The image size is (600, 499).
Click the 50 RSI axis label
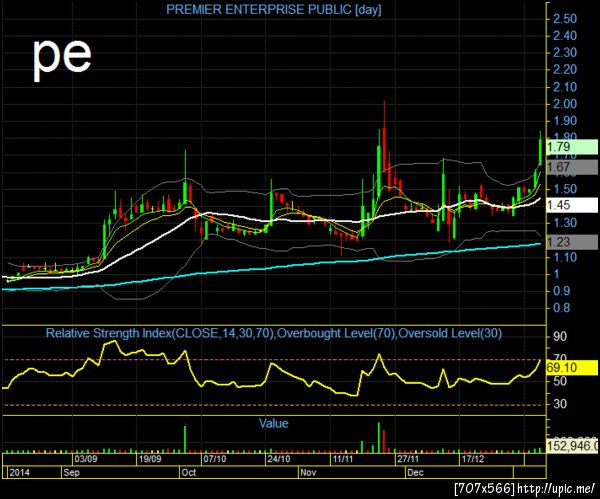tap(559, 381)
